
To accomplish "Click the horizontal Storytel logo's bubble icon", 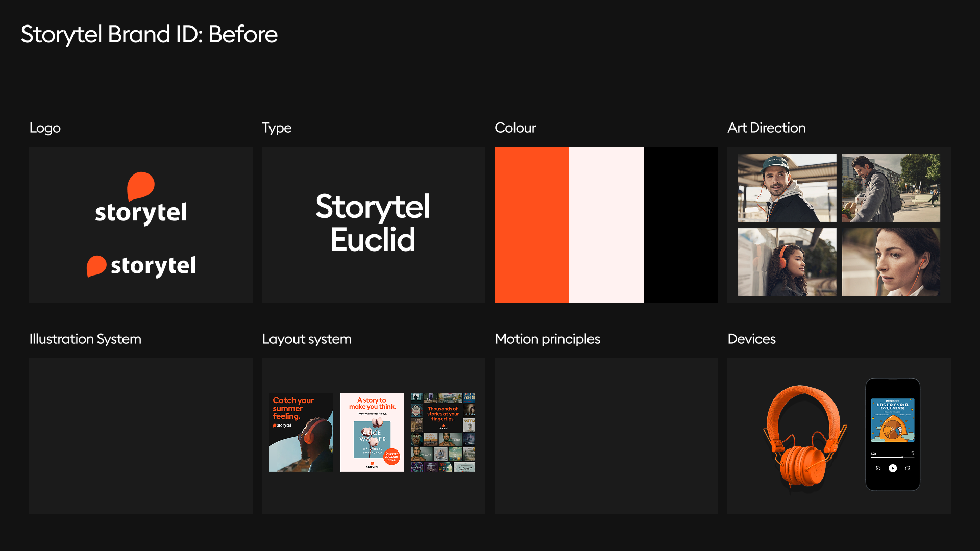I will pos(96,266).
